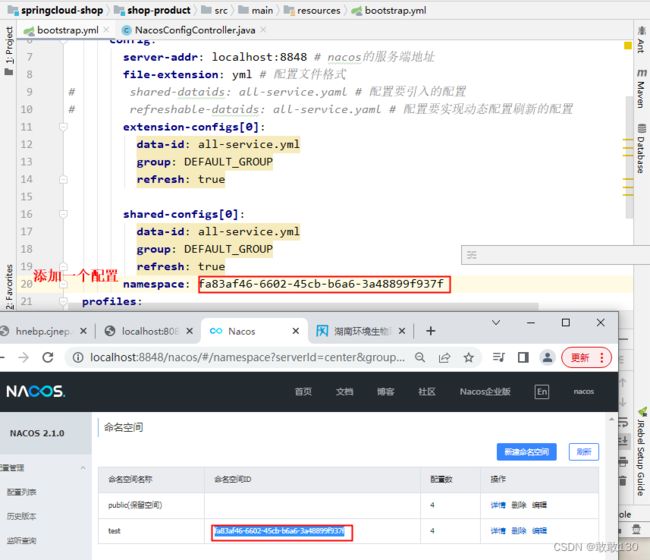The height and width of the screenshot is (560, 650).
Task: Click the resources folder in the breadcrumb
Action: 312,10
